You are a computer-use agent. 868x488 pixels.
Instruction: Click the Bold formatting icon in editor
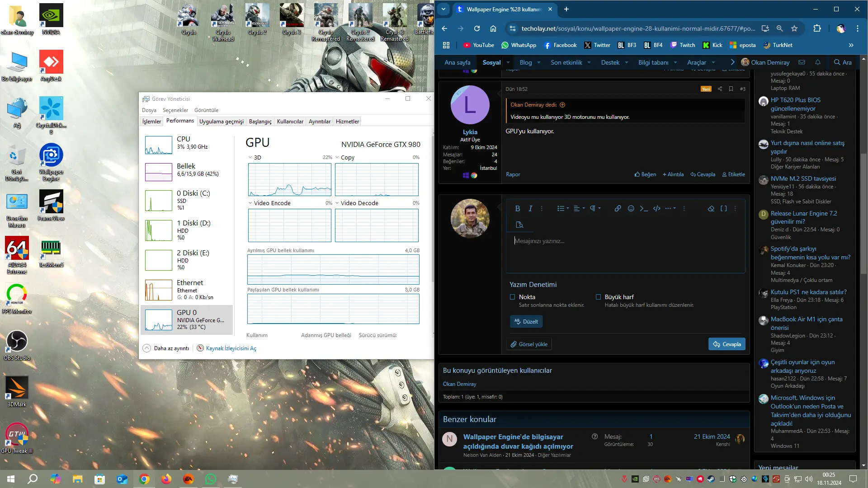pyautogui.click(x=517, y=208)
